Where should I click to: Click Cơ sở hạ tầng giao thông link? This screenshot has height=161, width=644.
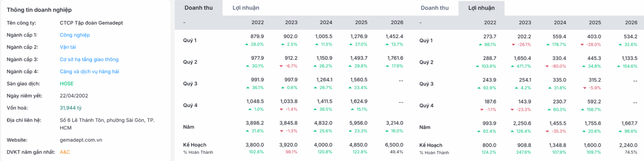coord(89,59)
